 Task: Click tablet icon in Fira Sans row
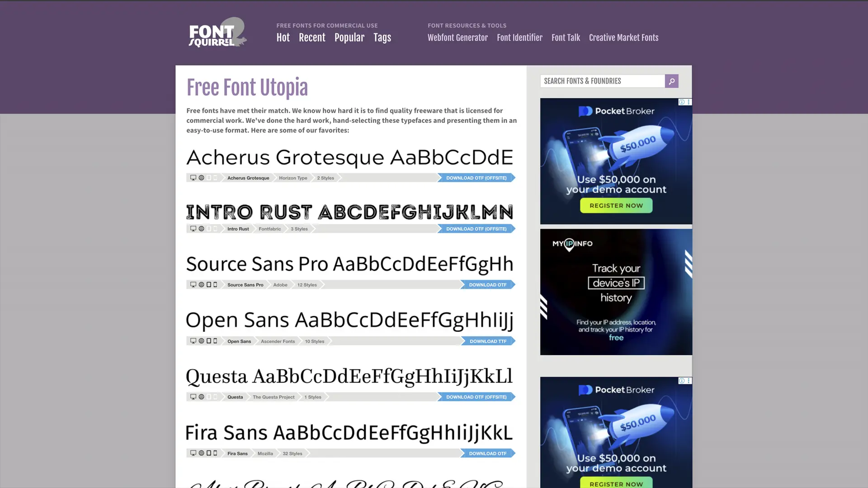pyautogui.click(x=208, y=453)
